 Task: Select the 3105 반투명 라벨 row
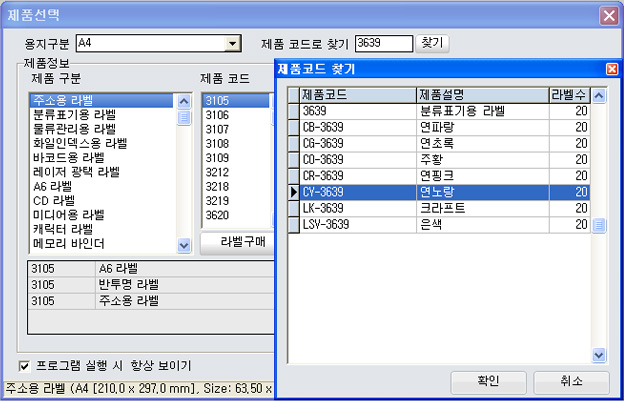151,285
